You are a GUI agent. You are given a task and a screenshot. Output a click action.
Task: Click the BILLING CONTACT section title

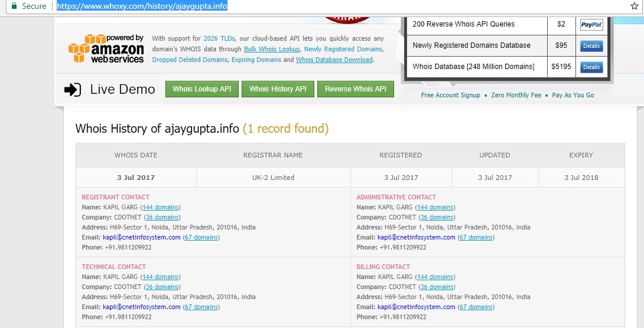coord(383,267)
